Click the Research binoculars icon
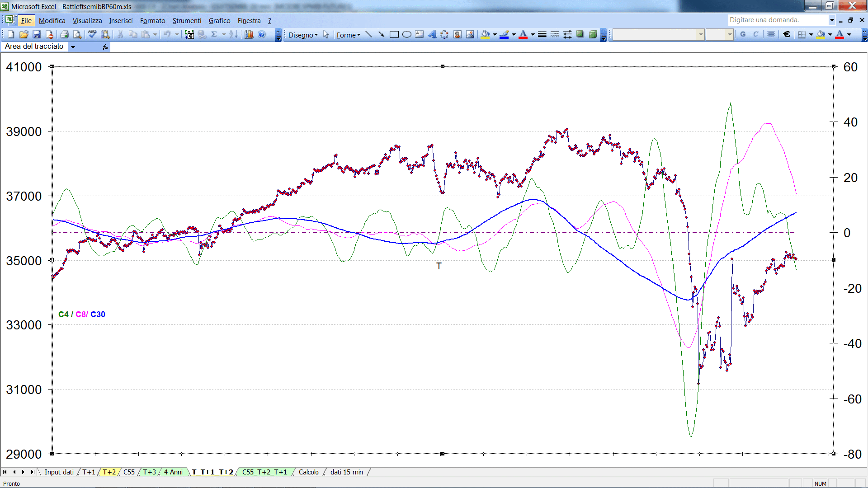The image size is (868, 488). [x=105, y=34]
